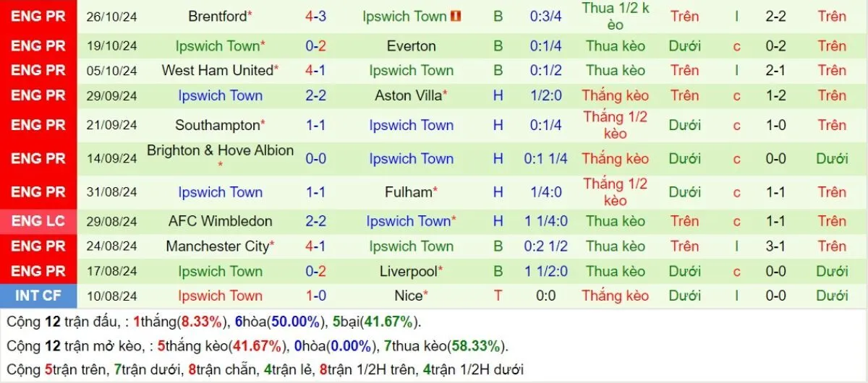The width and height of the screenshot is (868, 383).
Task: Open the Liverpool team link
Action: pos(409,272)
